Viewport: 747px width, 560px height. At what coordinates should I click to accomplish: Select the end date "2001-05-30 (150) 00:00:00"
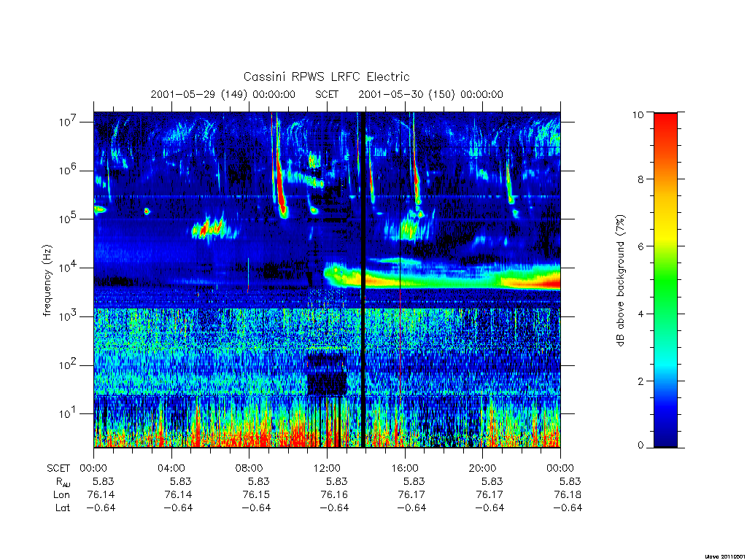pyautogui.click(x=430, y=94)
